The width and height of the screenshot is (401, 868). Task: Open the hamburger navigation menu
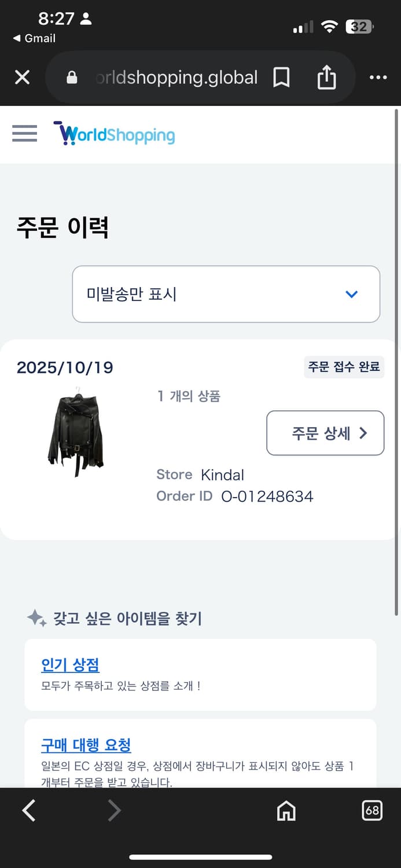pyautogui.click(x=24, y=133)
